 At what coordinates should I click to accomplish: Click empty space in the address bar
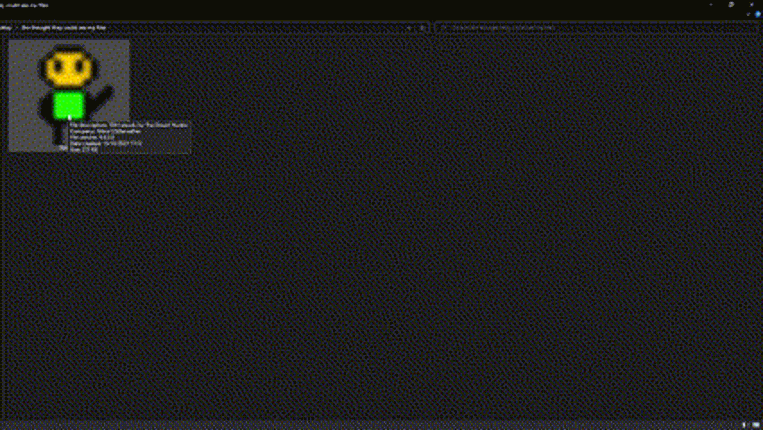253,28
